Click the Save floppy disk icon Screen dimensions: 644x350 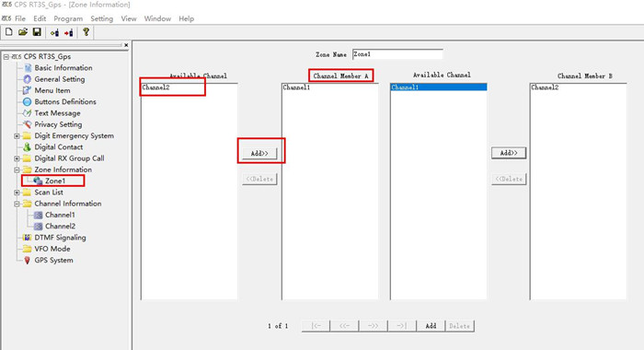[37, 32]
